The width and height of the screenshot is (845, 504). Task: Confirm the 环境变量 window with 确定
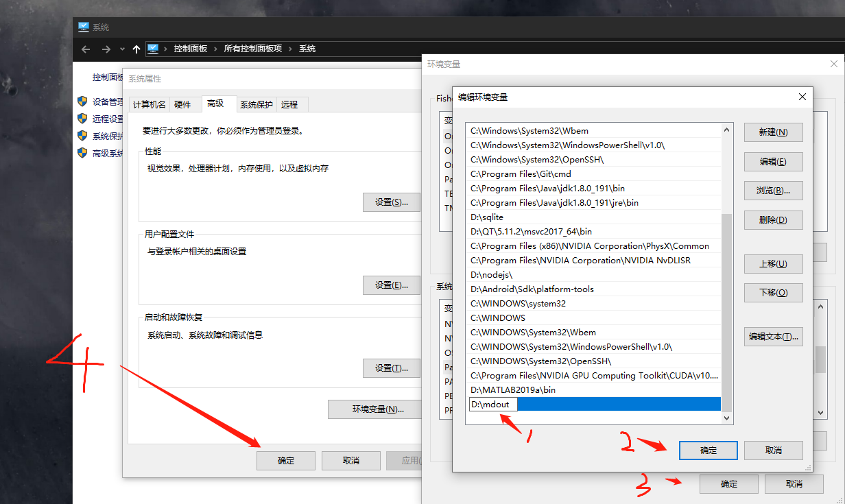[729, 484]
